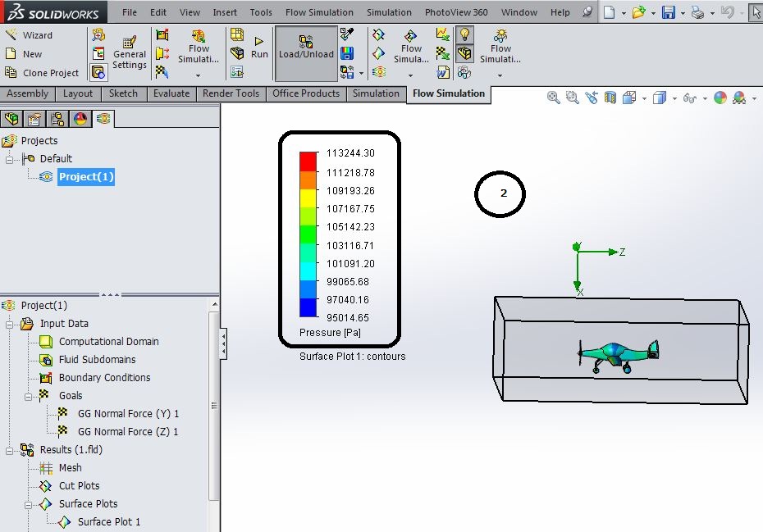Click the pressure color legend bar
The image size is (763, 532).
[308, 235]
